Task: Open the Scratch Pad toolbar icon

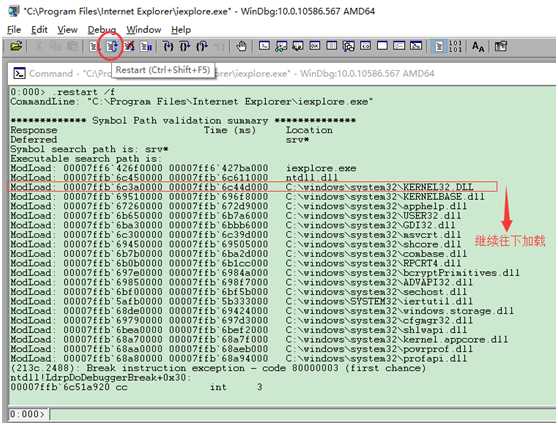Action: 382,46
